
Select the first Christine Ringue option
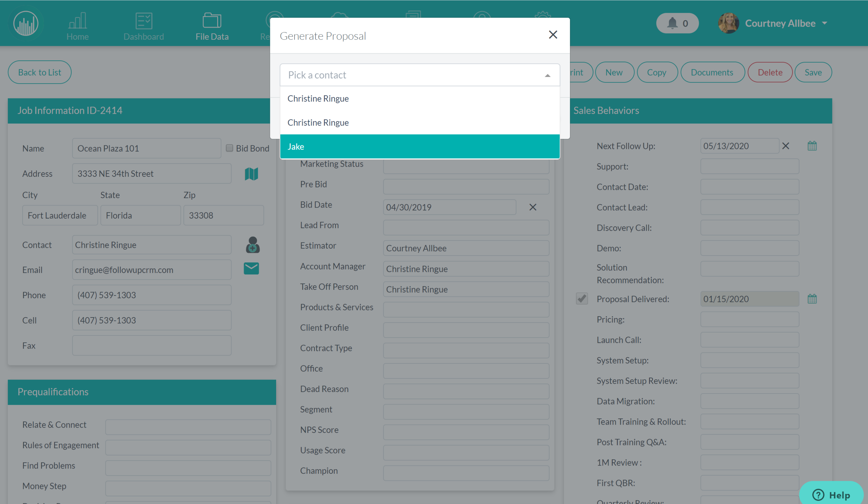(x=420, y=98)
